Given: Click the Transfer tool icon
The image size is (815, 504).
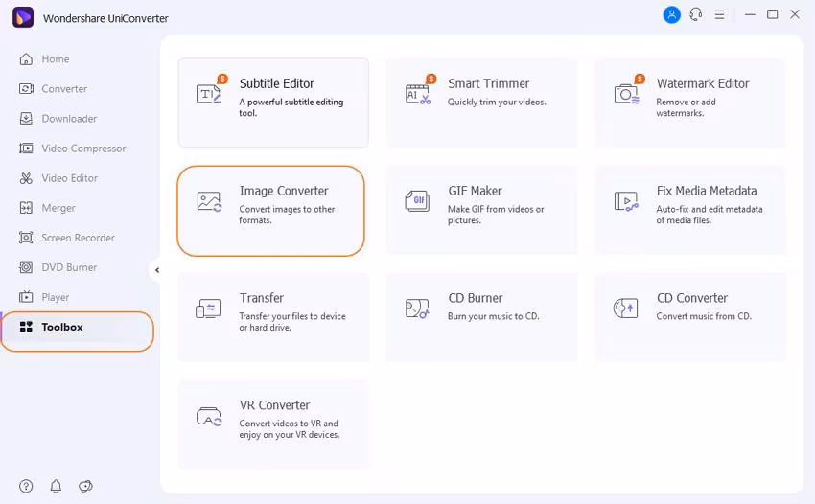Looking at the screenshot, I should tap(208, 309).
